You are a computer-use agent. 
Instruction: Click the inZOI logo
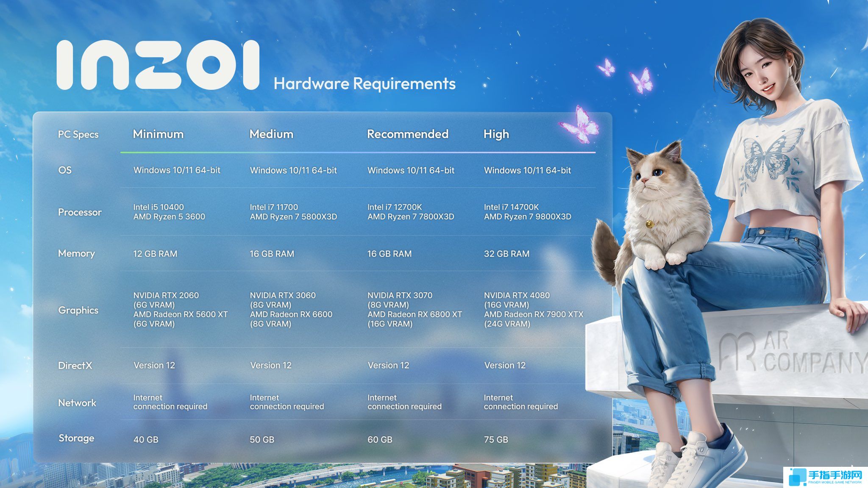coord(158,65)
